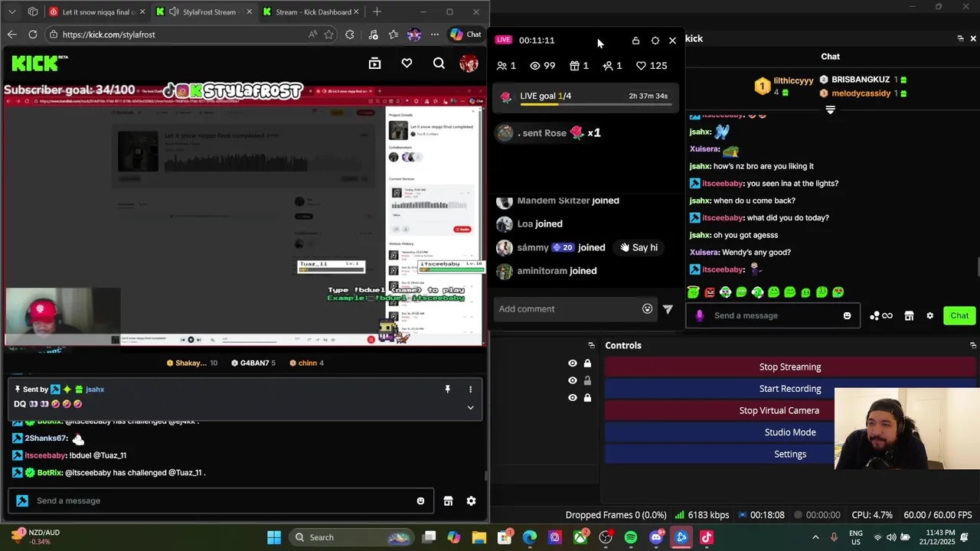Click Start Recording in OBS Controls
The width and height of the screenshot is (980, 551).
pyautogui.click(x=789, y=389)
